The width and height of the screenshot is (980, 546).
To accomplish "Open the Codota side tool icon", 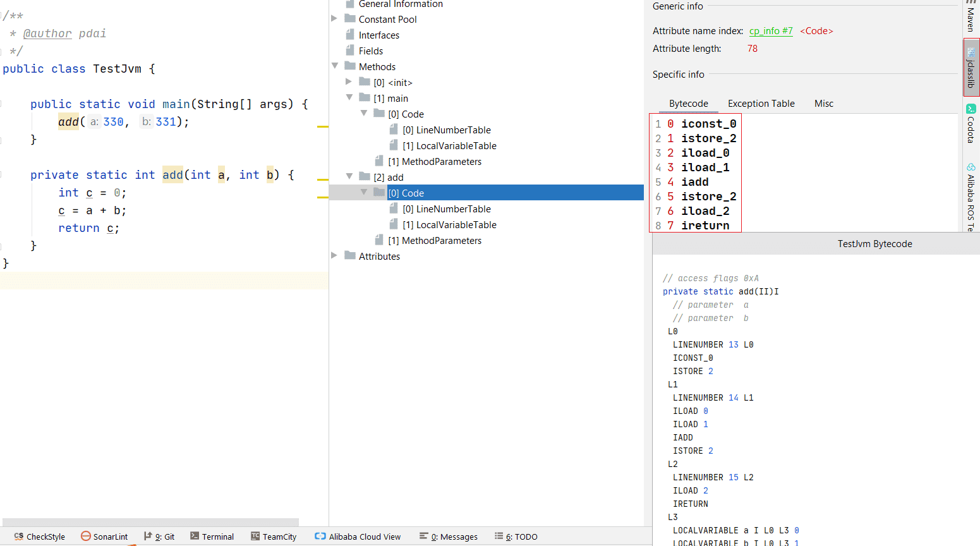I will point(971,109).
